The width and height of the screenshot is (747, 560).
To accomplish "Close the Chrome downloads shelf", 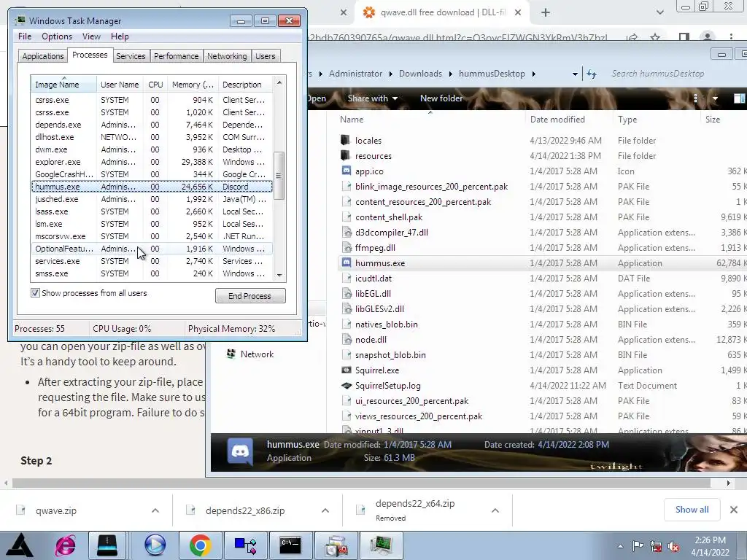I will pyautogui.click(x=734, y=510).
